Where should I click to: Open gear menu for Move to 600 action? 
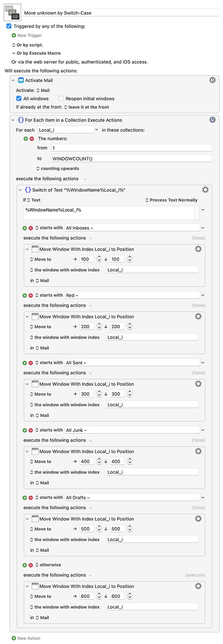tap(198, 586)
